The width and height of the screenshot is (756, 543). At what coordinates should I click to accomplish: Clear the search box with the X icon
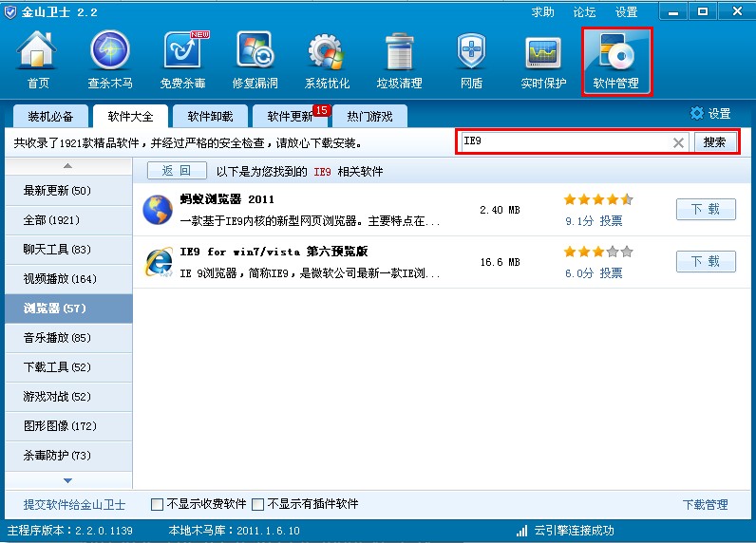pyautogui.click(x=678, y=142)
